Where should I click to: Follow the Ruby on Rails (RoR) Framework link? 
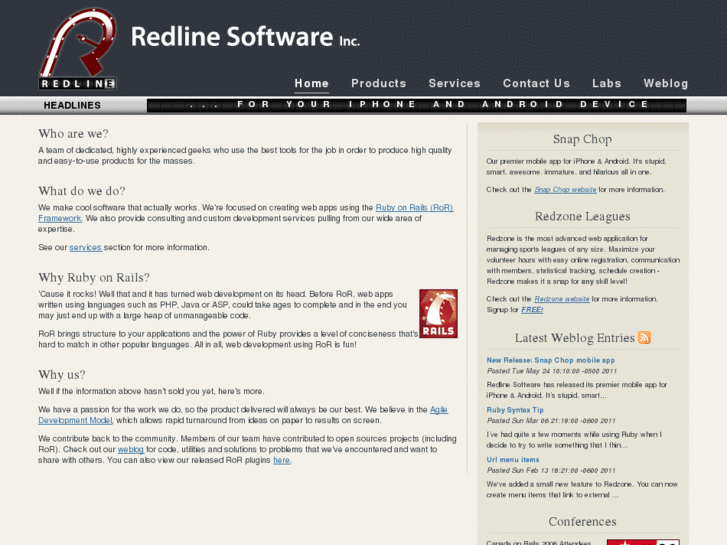tap(414, 207)
